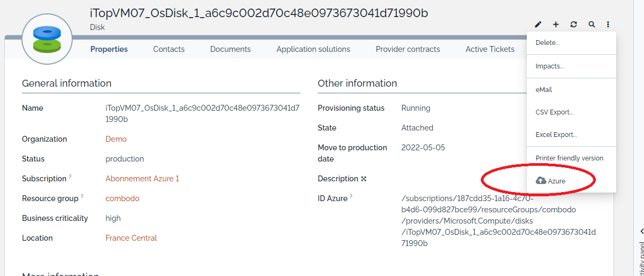Viewport: 644px width, 276px height.
Task: Select the Provider contracts tab
Action: point(408,49)
